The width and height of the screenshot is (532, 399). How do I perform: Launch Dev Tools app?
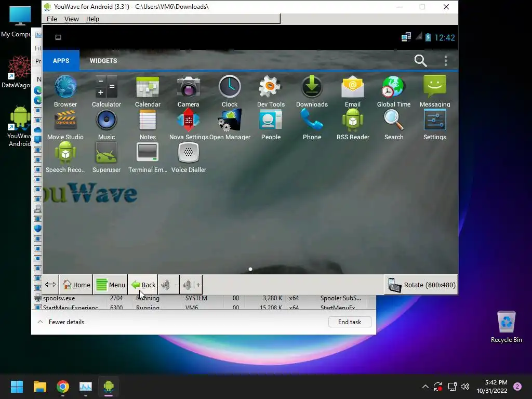click(271, 91)
